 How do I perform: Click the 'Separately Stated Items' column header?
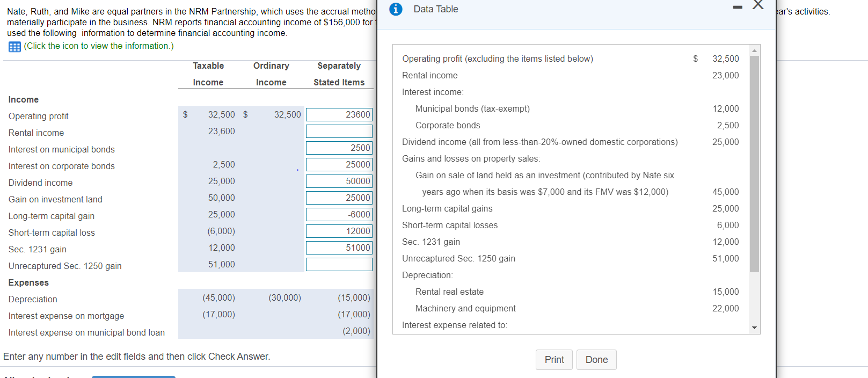(339, 74)
